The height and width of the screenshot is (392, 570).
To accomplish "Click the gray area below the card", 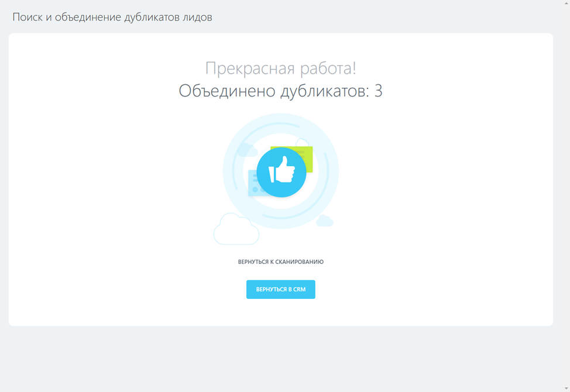I will tap(281, 357).
